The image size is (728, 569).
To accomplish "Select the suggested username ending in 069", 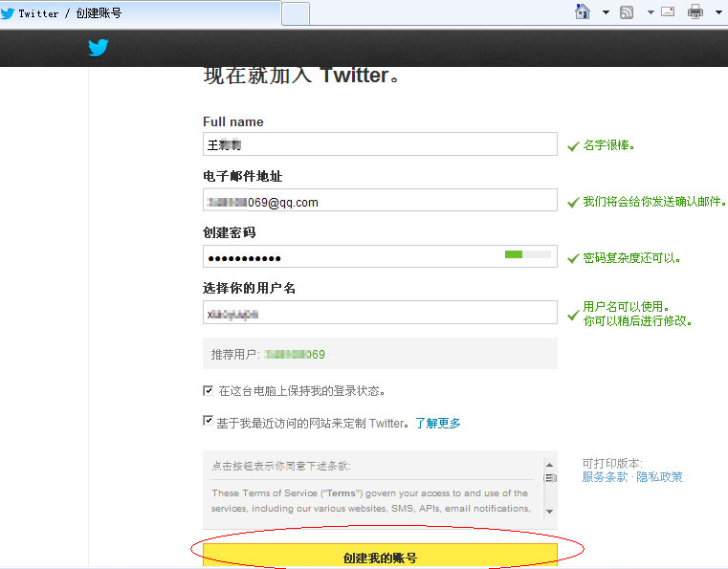I will coord(295,355).
